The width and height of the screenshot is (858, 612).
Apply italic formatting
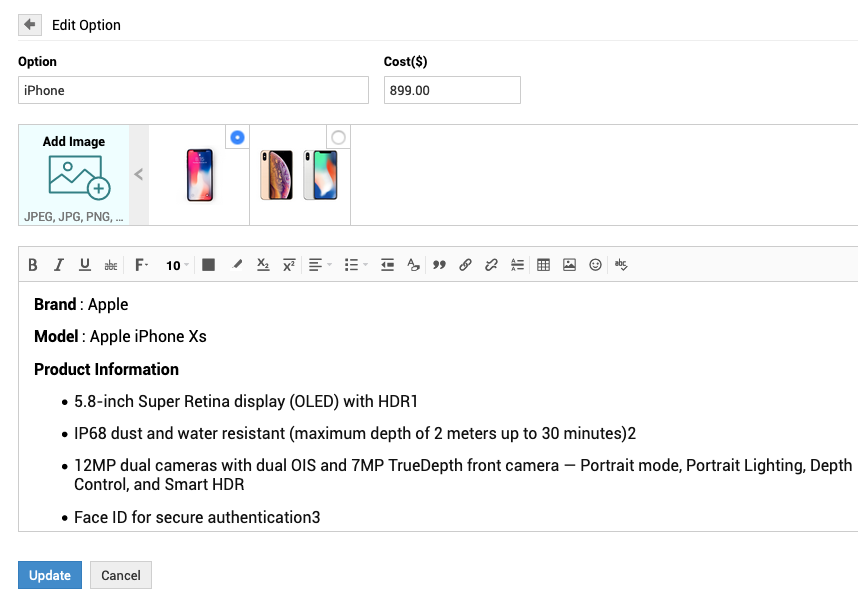(x=59, y=265)
